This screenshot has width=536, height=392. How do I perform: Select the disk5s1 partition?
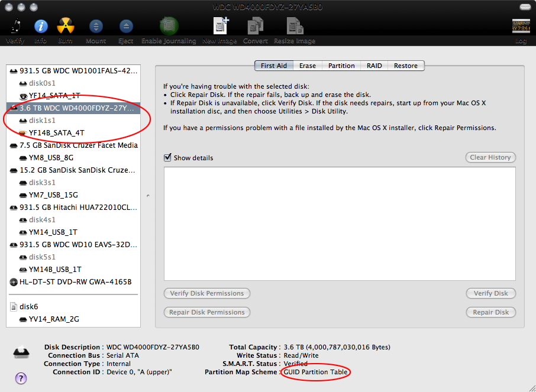pos(73,257)
